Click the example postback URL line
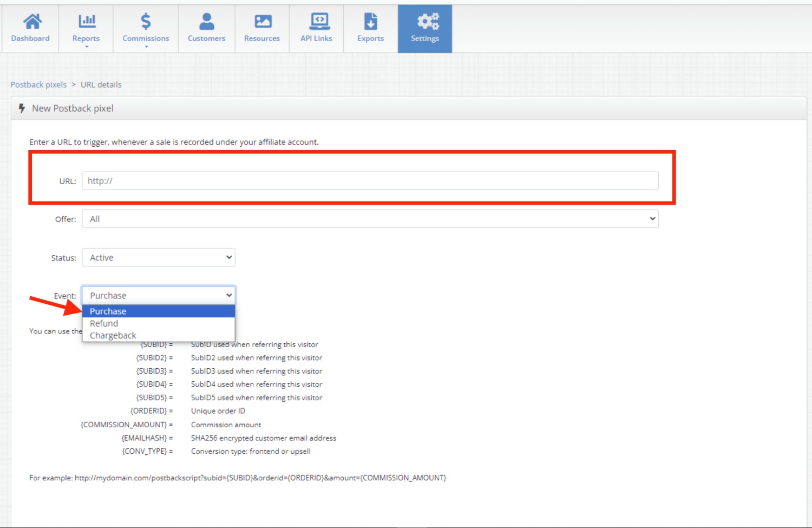 click(x=238, y=478)
